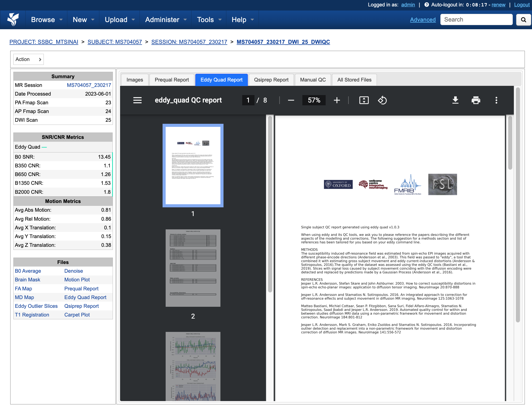Toggle the Eddy Quad metrics indicator
Screen dimensions: 532x408
44,147
